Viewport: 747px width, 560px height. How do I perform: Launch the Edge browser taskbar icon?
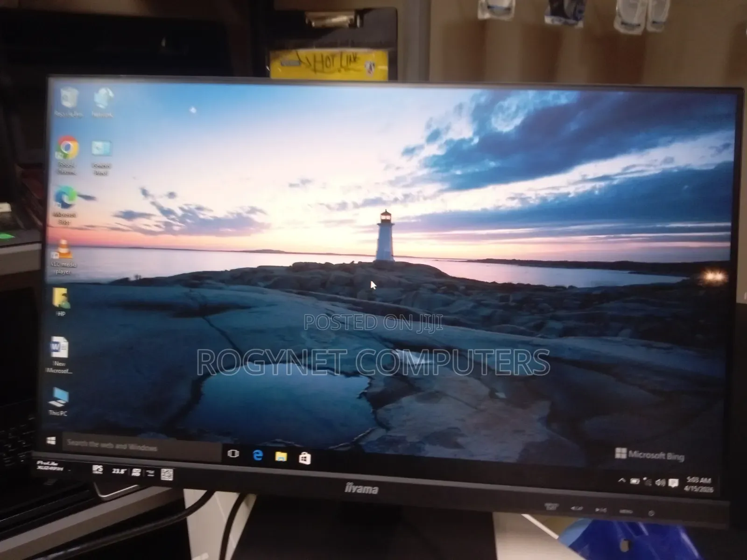[258, 455]
